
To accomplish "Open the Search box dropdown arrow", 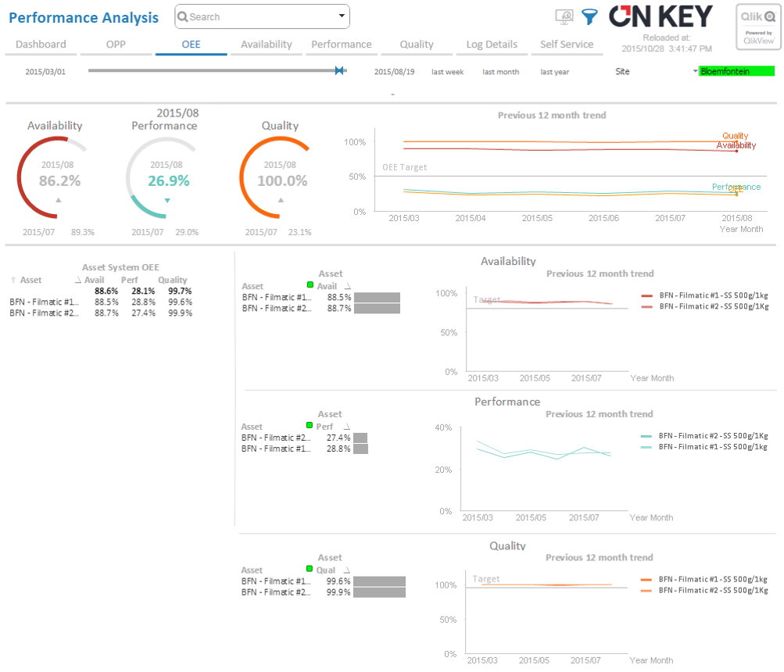I will pos(342,16).
